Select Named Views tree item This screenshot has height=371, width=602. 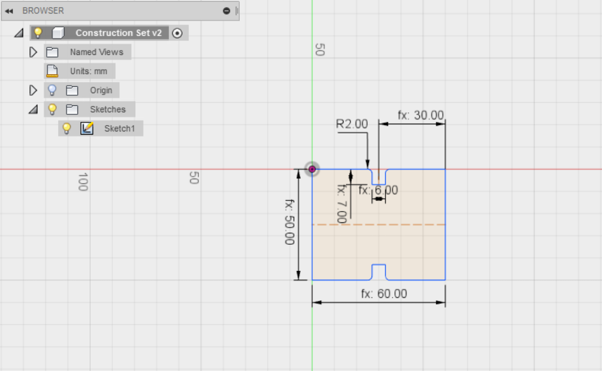pyautogui.click(x=96, y=52)
